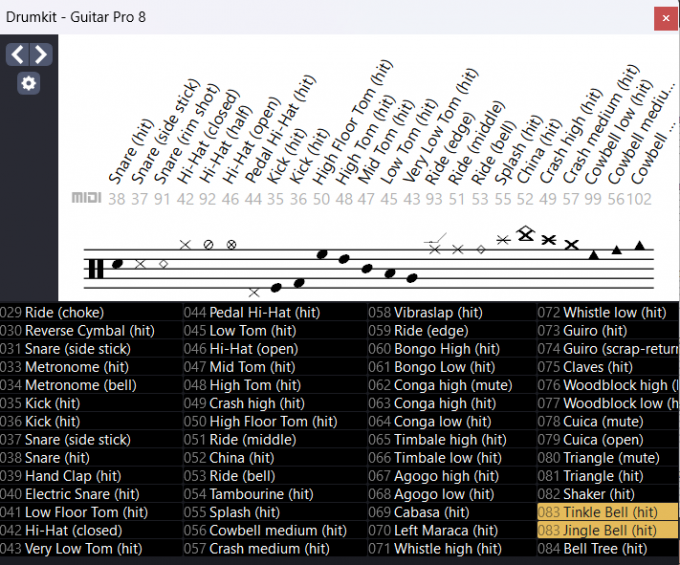The width and height of the screenshot is (680, 565).
Task: Select highlighted 083 Tinkle Bell (hit)
Action: pyautogui.click(x=608, y=512)
